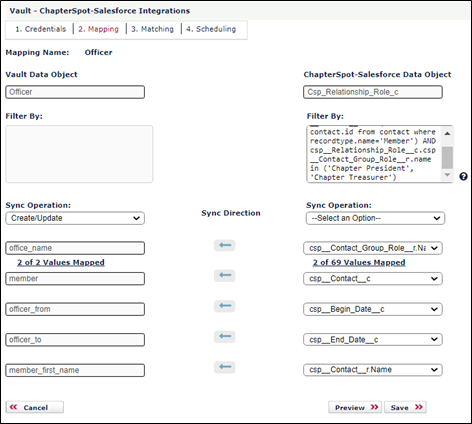Open Salesforce Sync Operation Select an Option dropdown
This screenshot has height=424, width=472.
(x=375, y=218)
